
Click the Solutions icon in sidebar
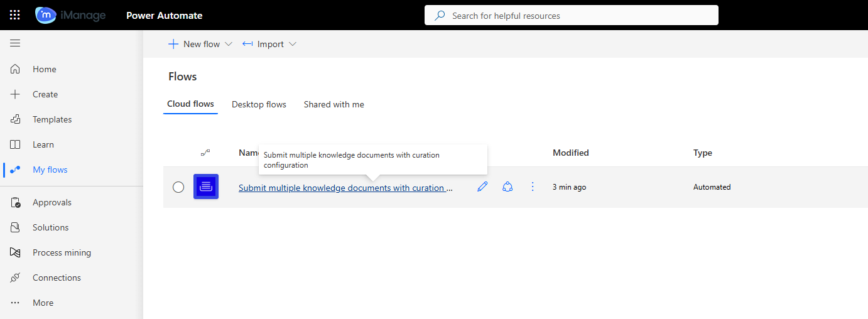[16, 227]
